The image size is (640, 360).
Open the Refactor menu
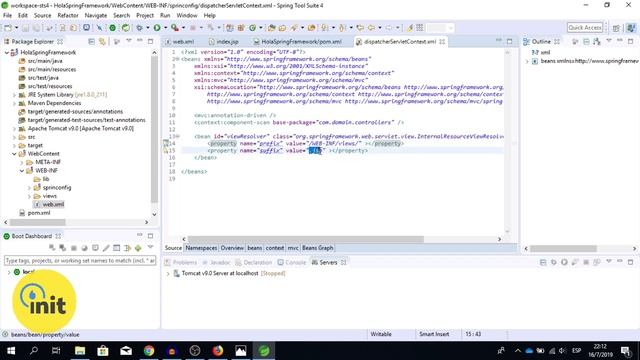68,15
